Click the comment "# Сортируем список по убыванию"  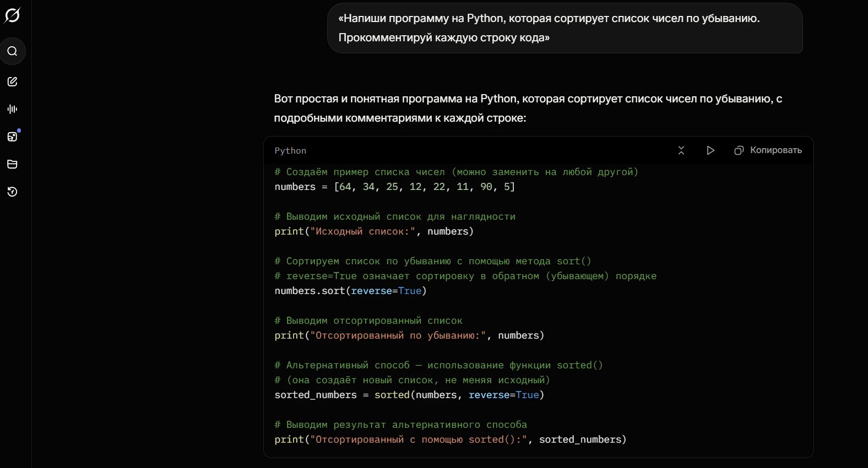pyautogui.click(x=433, y=261)
